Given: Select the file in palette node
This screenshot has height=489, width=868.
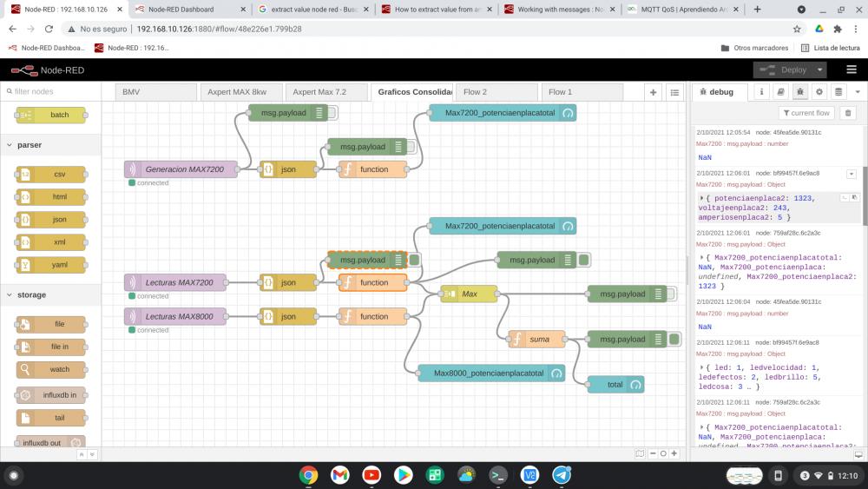Looking at the screenshot, I should point(51,347).
